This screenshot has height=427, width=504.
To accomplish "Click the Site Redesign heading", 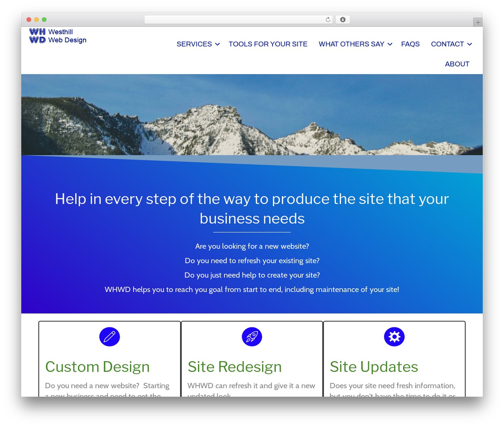I will pos(235,367).
